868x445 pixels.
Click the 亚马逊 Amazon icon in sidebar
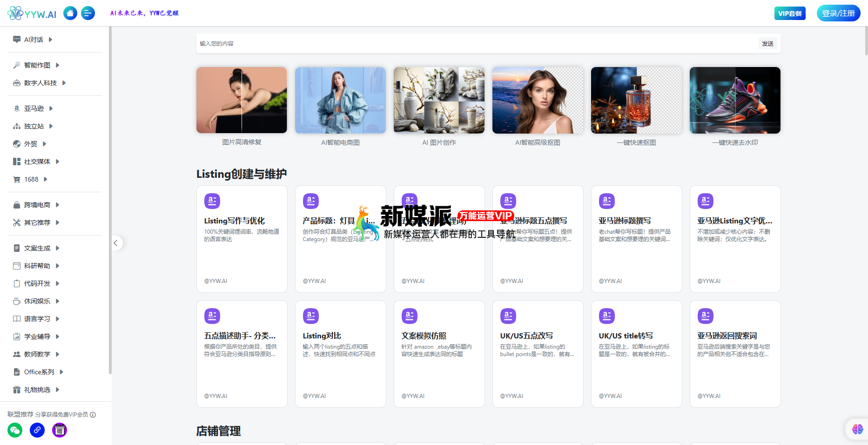coord(17,108)
